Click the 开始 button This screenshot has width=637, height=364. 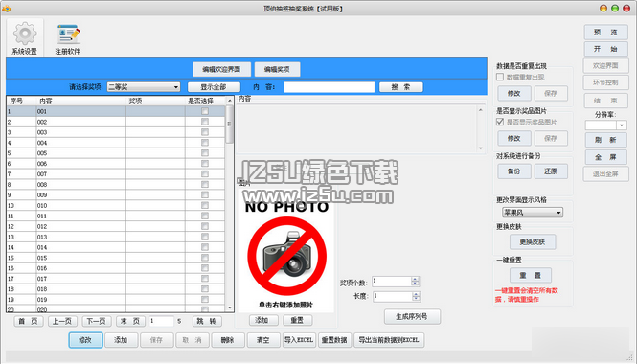pos(605,49)
